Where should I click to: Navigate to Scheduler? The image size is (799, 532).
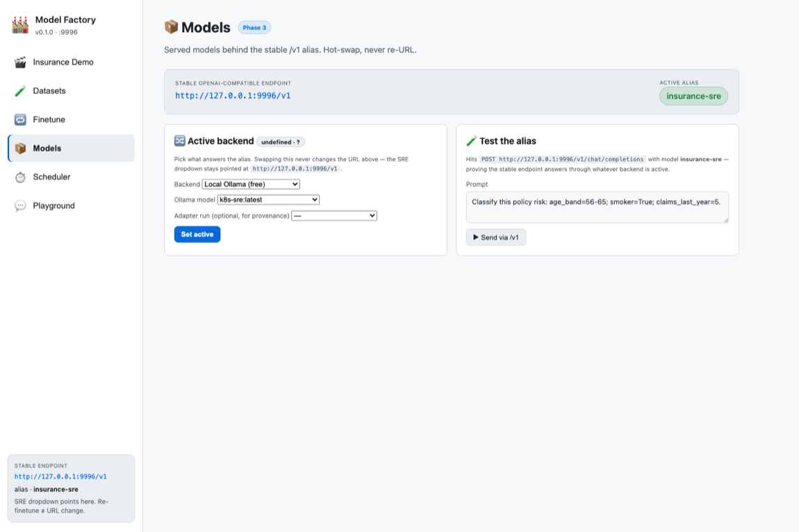(x=72, y=177)
